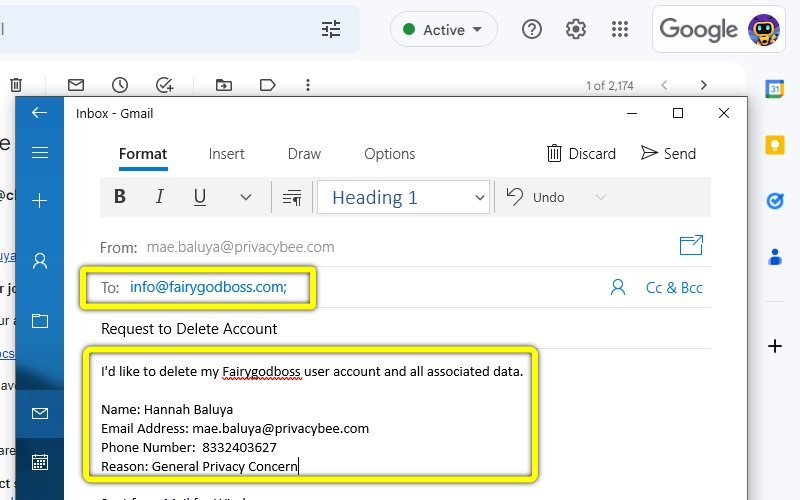
Task: Open Google apps grid
Action: tap(619, 30)
